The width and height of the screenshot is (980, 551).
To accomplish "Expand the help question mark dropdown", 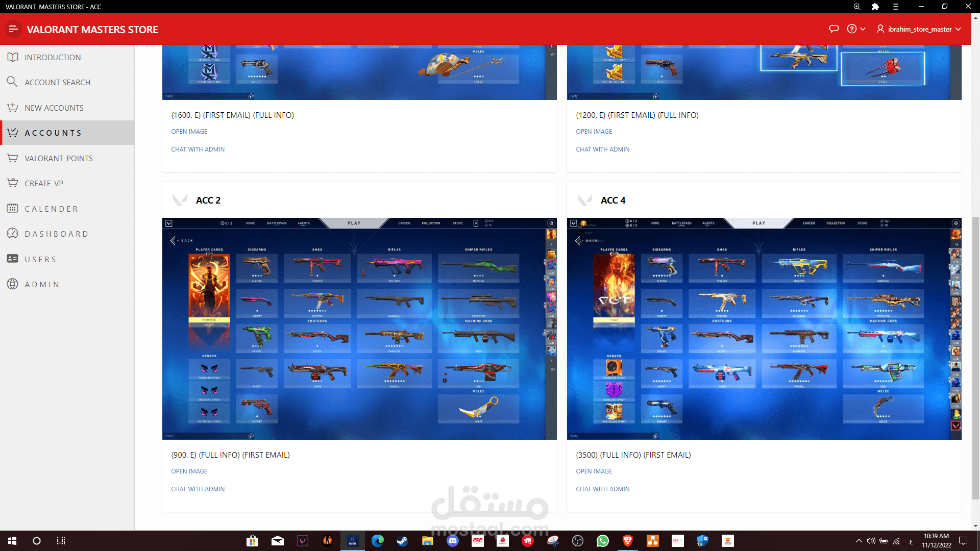I will pos(856,29).
